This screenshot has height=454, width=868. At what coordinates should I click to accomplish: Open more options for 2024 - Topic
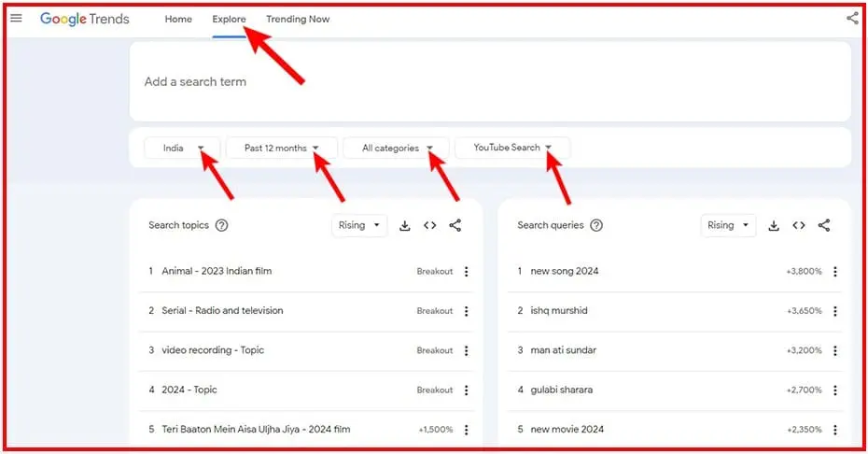click(466, 390)
